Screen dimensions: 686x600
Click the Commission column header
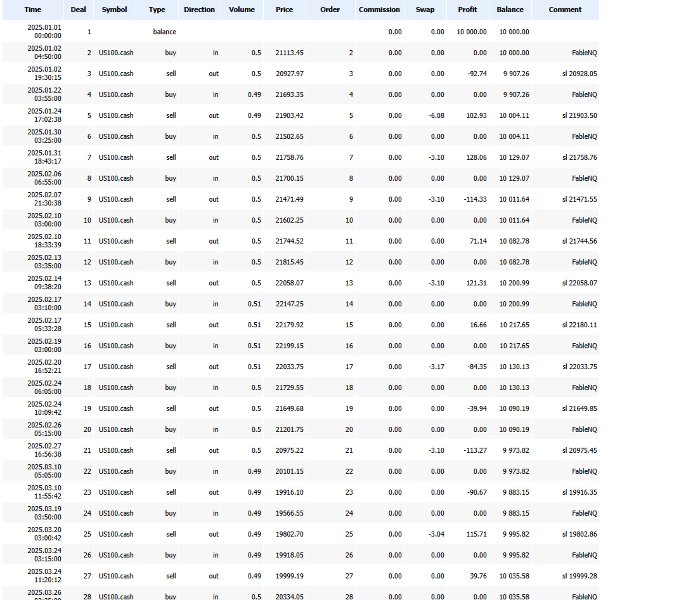(379, 10)
